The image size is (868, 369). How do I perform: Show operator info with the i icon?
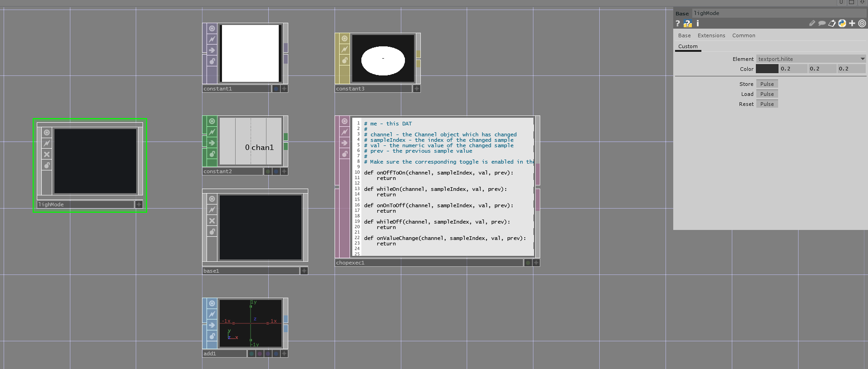[698, 24]
